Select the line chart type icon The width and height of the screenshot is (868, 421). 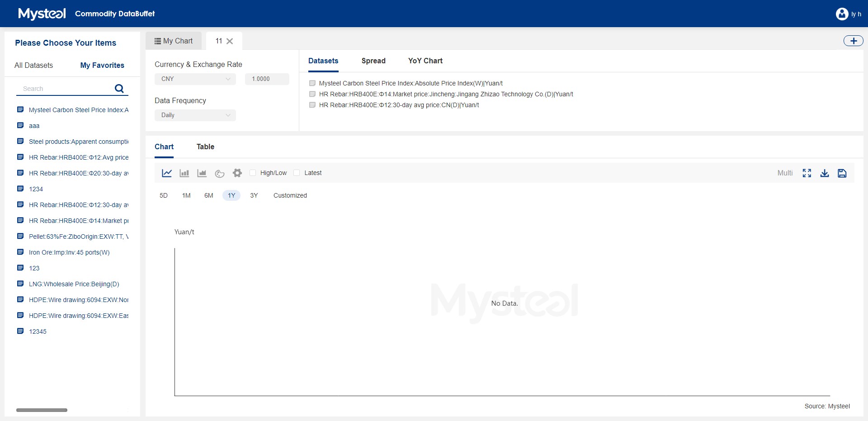[167, 173]
